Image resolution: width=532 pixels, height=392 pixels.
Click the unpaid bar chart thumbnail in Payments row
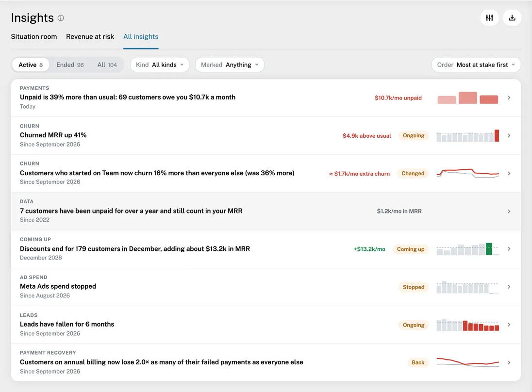pos(467,98)
